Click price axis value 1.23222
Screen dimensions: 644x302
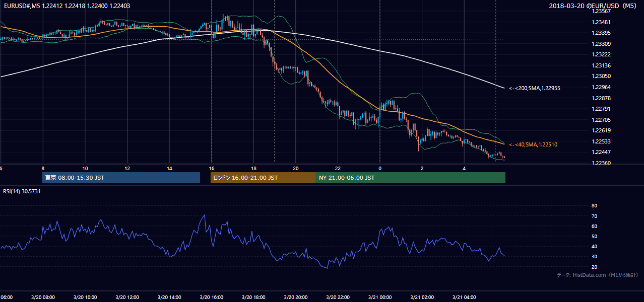tap(601, 54)
